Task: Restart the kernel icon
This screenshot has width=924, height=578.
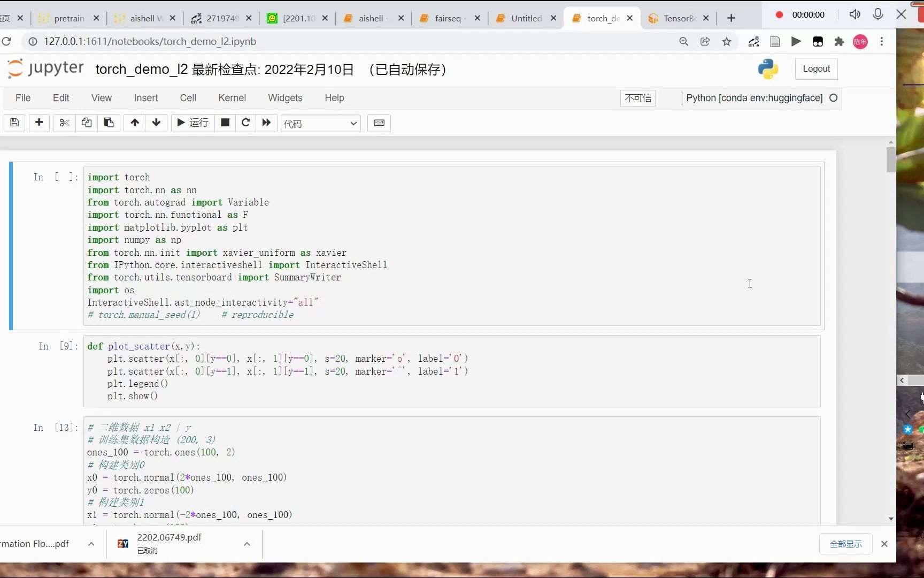Action: tap(246, 123)
